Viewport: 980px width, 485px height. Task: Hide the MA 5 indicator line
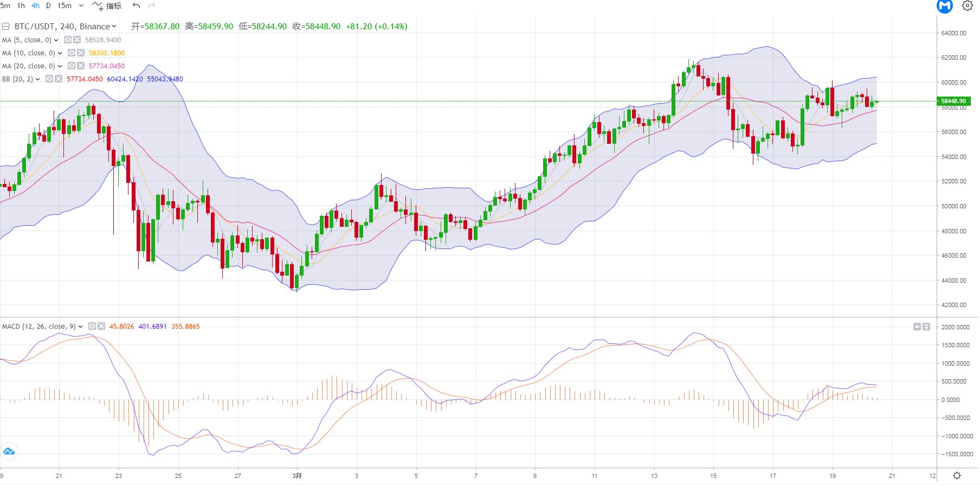pos(68,40)
